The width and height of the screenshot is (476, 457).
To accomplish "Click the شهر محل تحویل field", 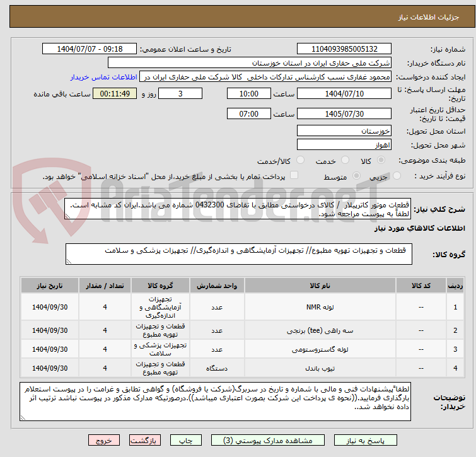I will [344, 145].
